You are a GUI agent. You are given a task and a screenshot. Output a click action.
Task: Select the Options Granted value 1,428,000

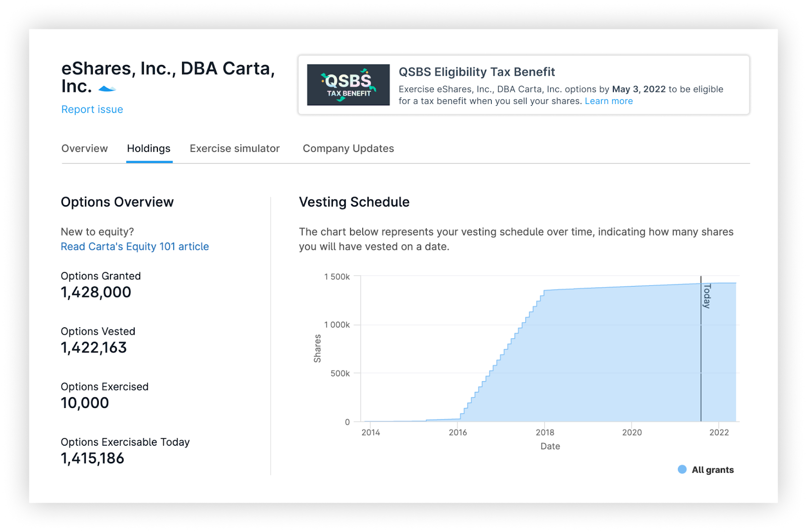coord(96,292)
